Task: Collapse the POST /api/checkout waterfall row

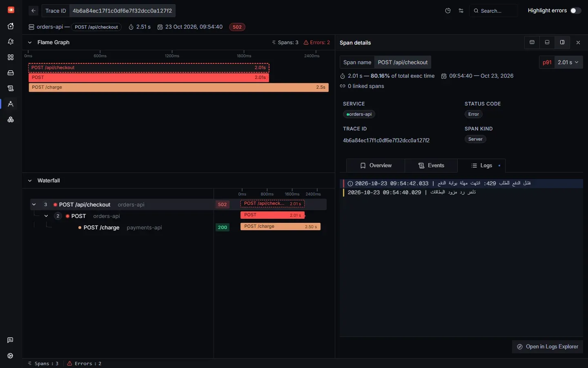Action: pos(34,204)
